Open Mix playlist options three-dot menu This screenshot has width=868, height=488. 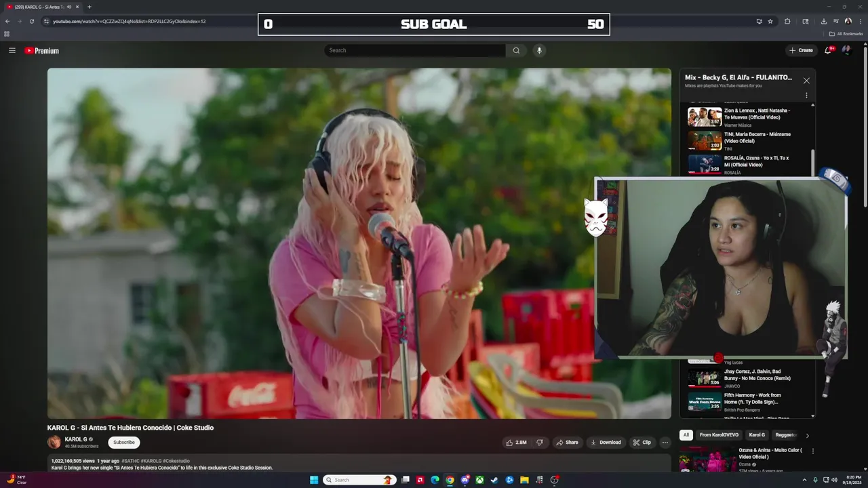click(806, 96)
